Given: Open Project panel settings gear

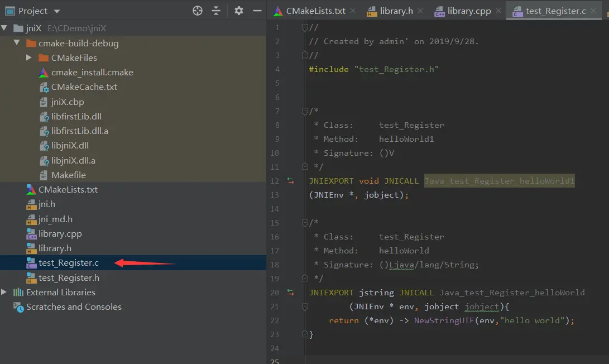Looking at the screenshot, I should click(x=239, y=11).
